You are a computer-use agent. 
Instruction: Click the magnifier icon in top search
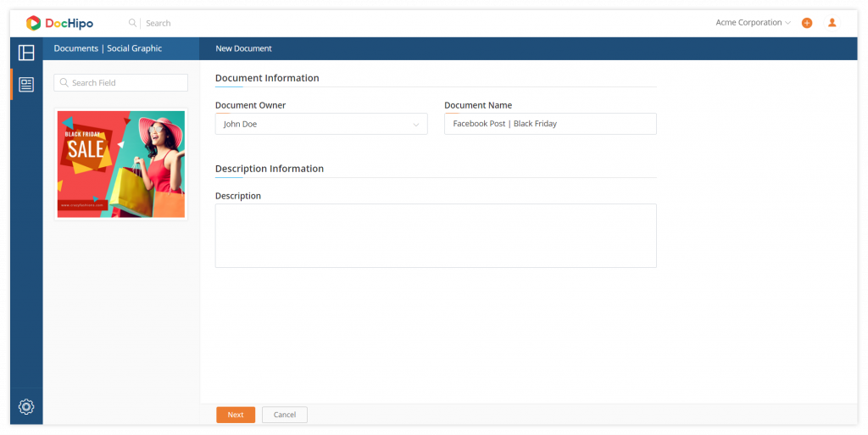[x=132, y=23]
